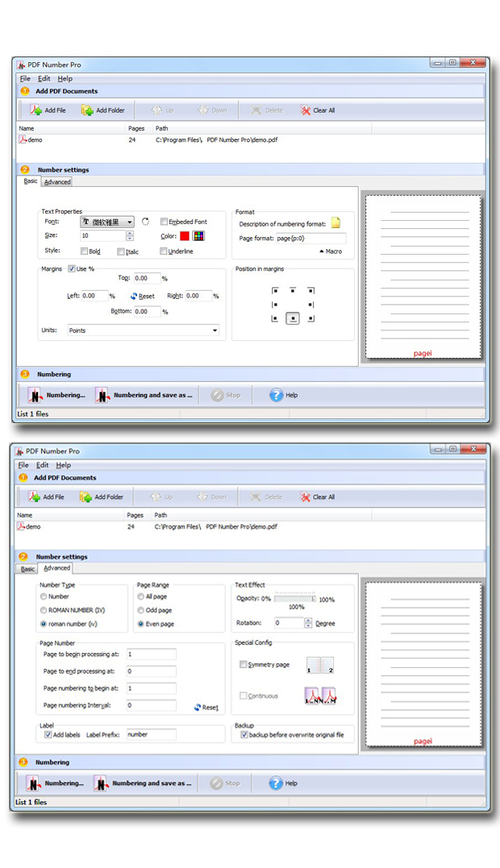Open the multicolor palette icon beside Color
Image resolution: width=500 pixels, height=868 pixels.
[x=198, y=236]
